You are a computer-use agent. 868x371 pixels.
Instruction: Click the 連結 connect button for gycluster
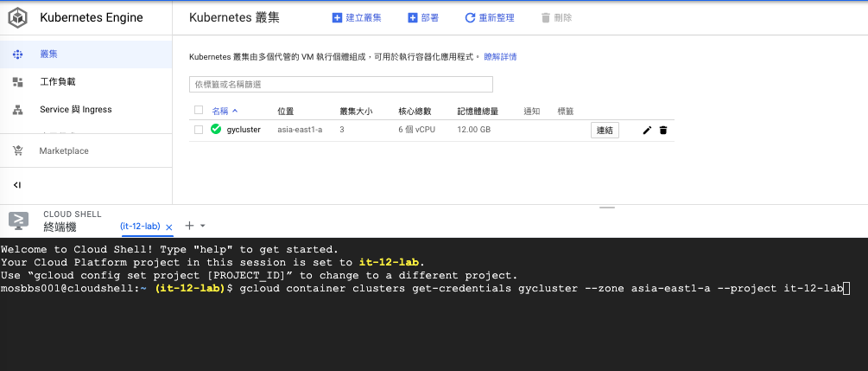point(605,131)
